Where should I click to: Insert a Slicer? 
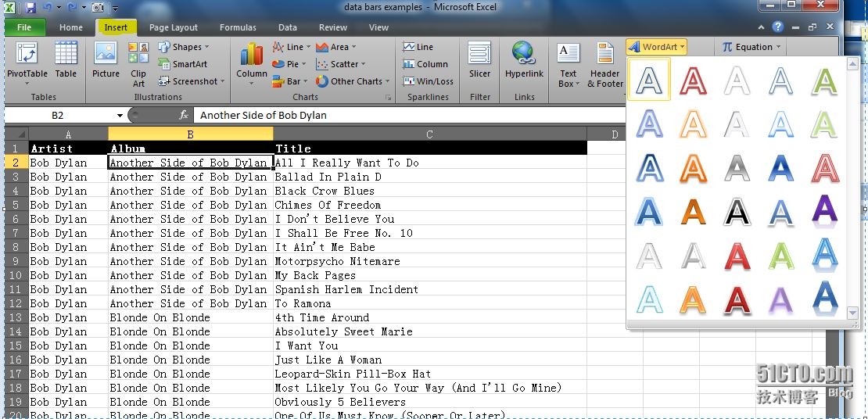point(479,61)
